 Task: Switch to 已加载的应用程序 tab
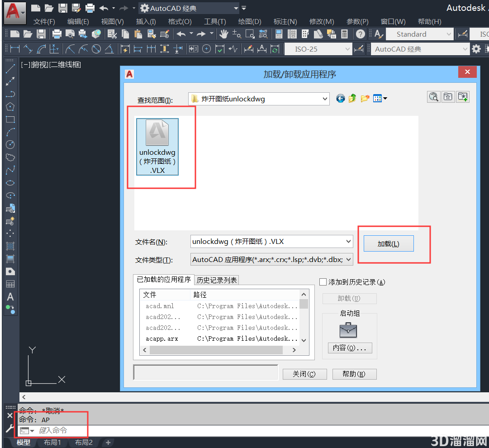(x=164, y=279)
